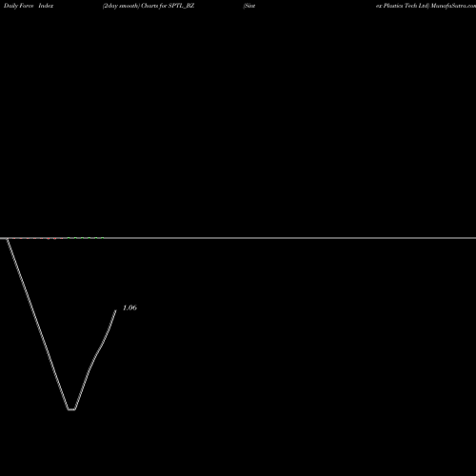Screen dimensions: 476x476
Task: Select '(2day smooth) Charts for SPTL_BZ' text
Action: (149, 6)
